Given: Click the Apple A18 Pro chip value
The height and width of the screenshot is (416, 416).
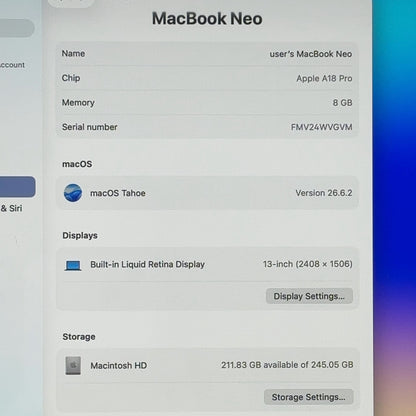Looking at the screenshot, I should coord(324,78).
